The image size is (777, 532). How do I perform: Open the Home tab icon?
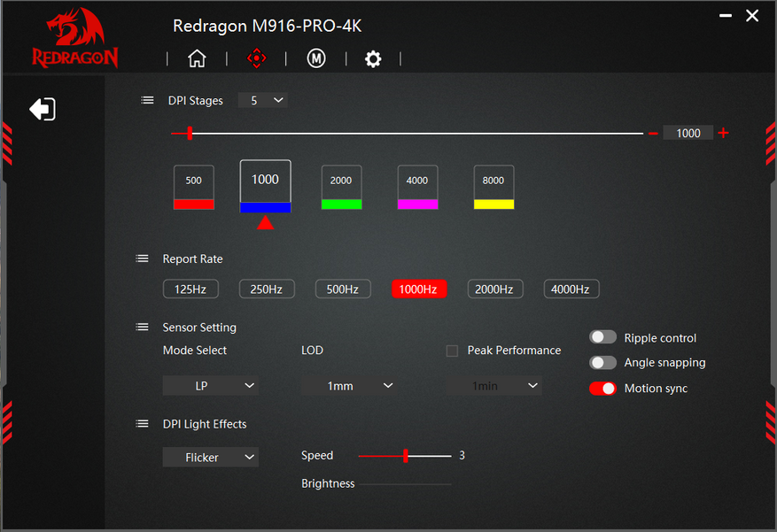click(x=197, y=58)
